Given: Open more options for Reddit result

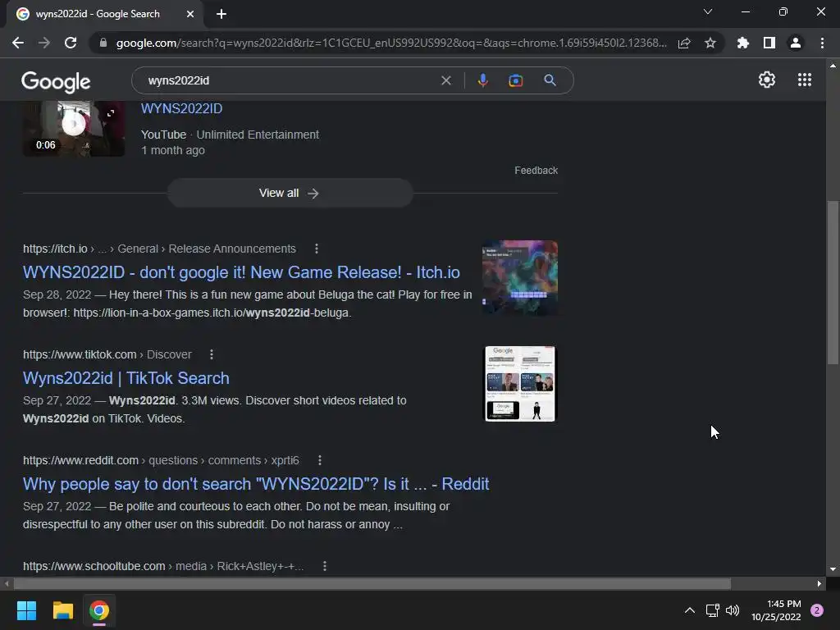Looking at the screenshot, I should pyautogui.click(x=320, y=460).
